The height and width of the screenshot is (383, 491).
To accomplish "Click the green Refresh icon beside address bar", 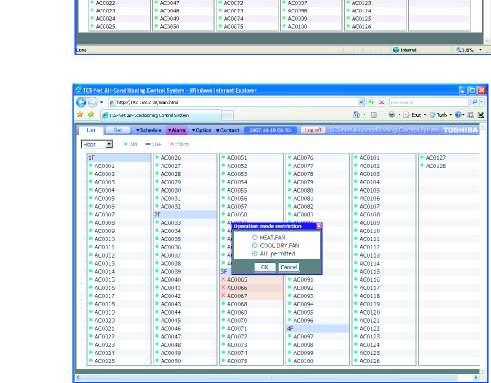I will point(371,102).
